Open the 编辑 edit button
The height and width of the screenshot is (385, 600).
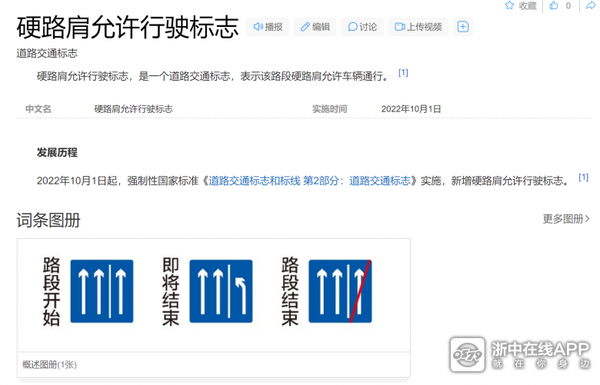pos(315,27)
